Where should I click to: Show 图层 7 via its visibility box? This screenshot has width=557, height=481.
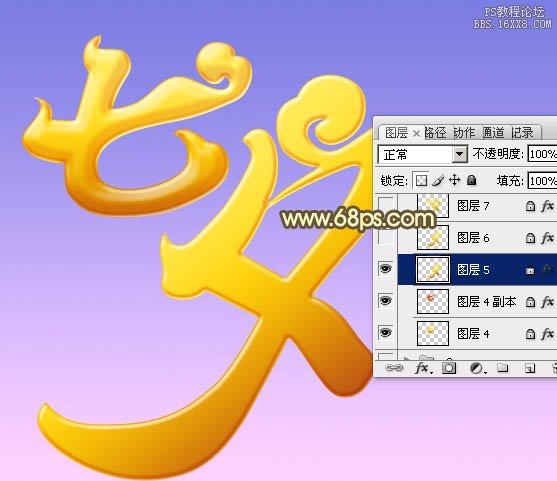pyautogui.click(x=386, y=205)
